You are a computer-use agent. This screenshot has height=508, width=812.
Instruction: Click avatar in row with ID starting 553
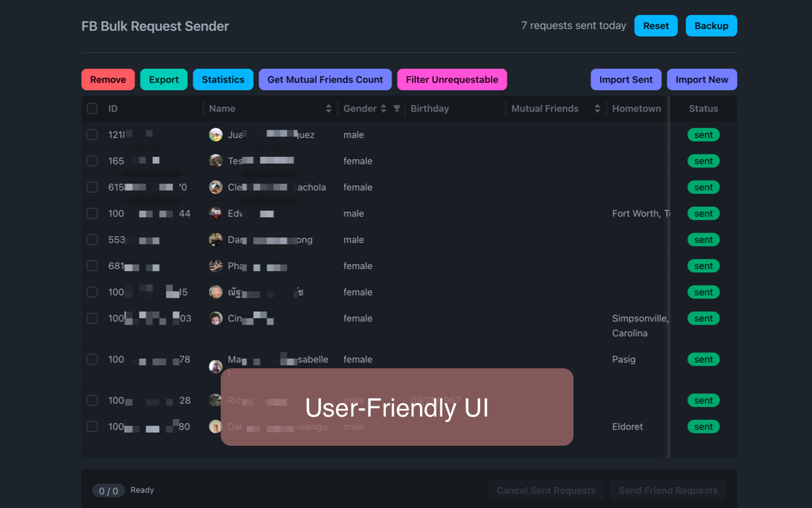tap(216, 239)
